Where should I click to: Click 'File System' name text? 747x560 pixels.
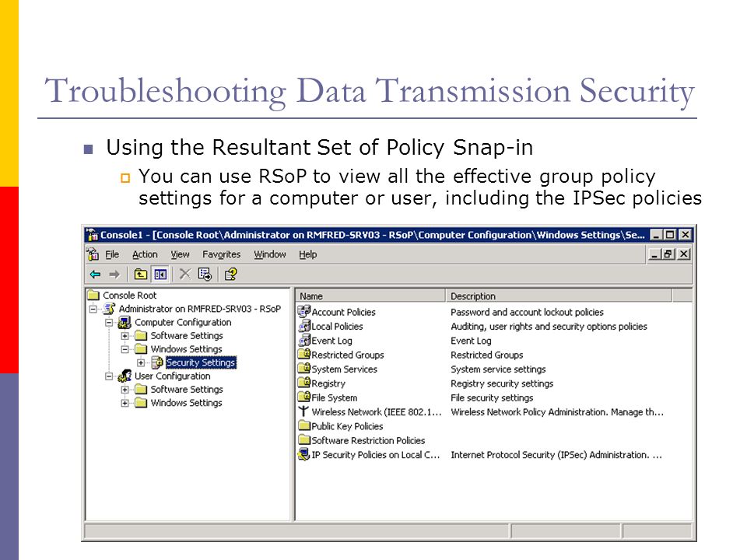click(335, 397)
